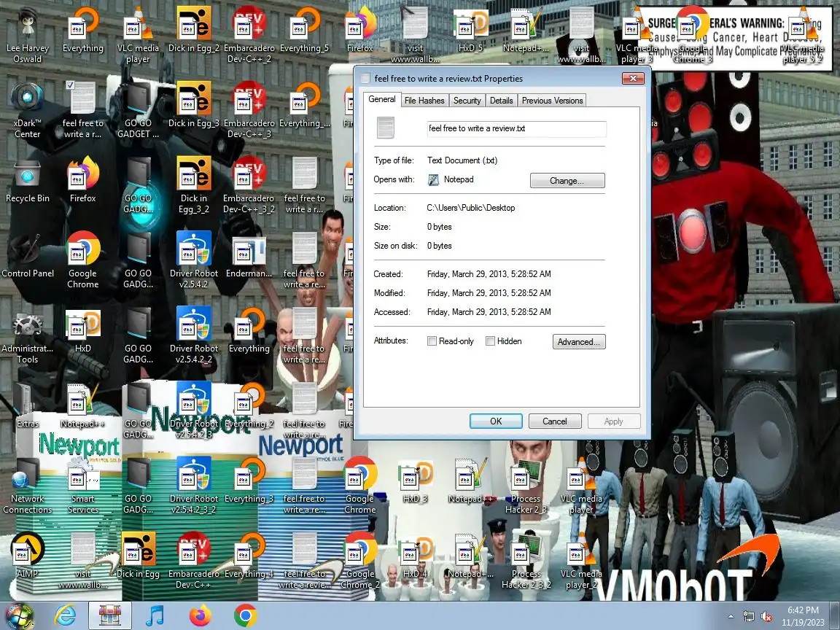Switch to File Hashes tab
The height and width of the screenshot is (630, 840).
pyautogui.click(x=424, y=101)
